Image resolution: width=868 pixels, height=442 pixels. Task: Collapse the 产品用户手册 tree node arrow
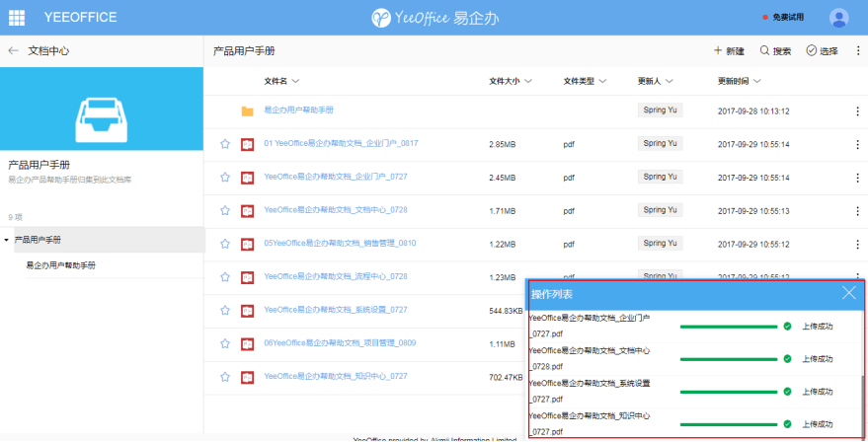pos(6,240)
